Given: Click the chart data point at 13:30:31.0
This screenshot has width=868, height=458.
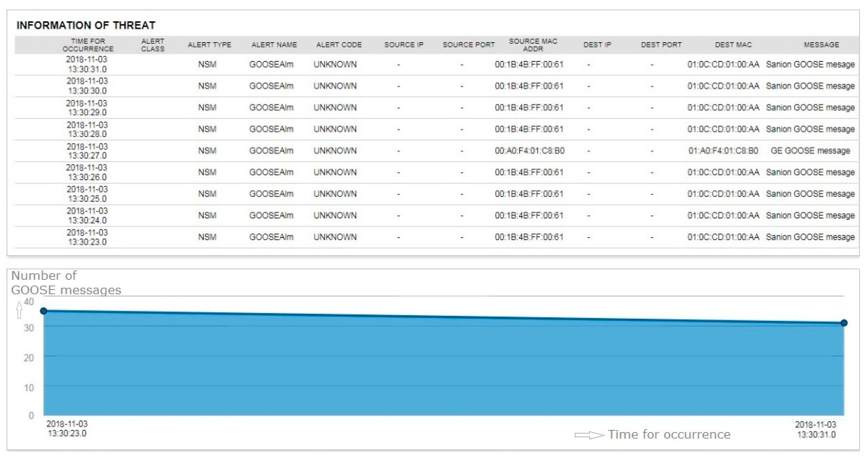Looking at the screenshot, I should (x=844, y=323).
